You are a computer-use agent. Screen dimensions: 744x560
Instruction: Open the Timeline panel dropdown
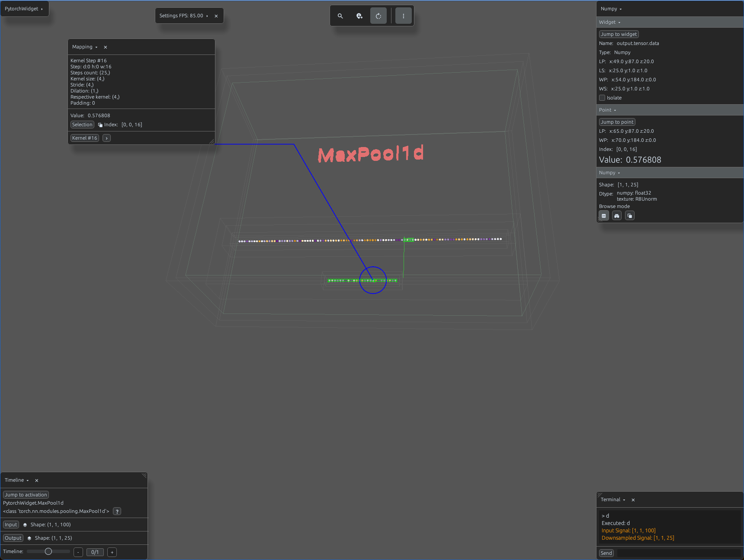point(28,480)
